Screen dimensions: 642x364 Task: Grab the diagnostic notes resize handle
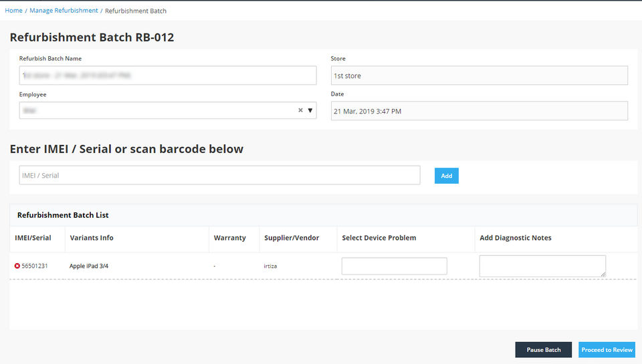click(603, 275)
